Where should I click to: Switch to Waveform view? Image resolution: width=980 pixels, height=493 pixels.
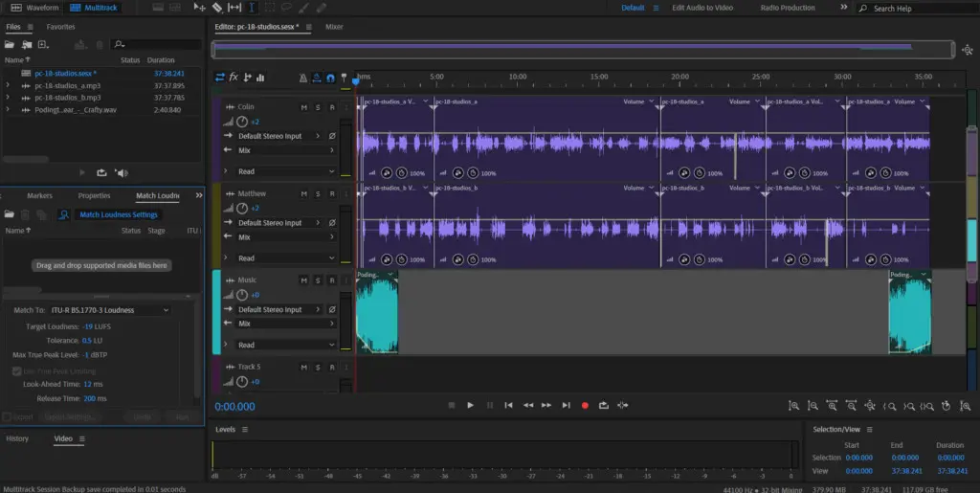pos(36,8)
